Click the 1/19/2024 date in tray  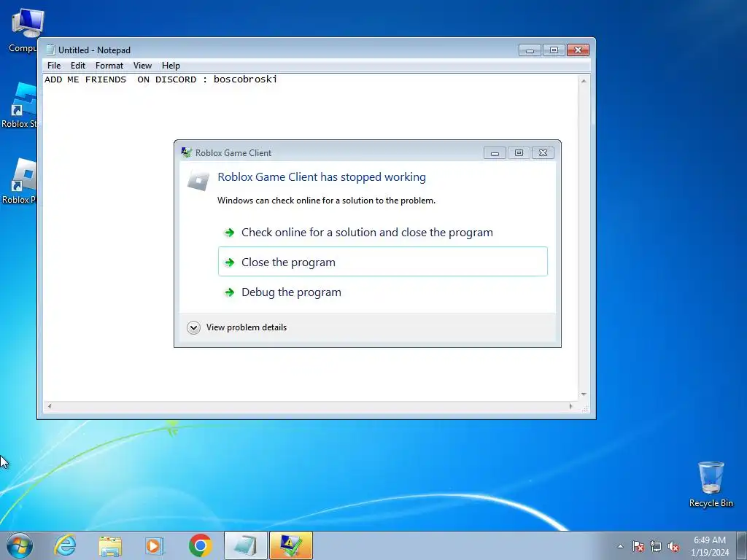(710, 553)
